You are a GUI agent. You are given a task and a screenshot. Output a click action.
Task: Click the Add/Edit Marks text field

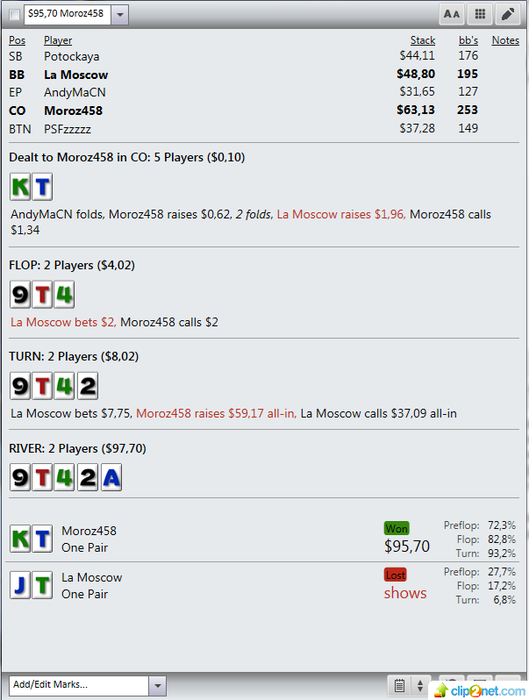79,686
